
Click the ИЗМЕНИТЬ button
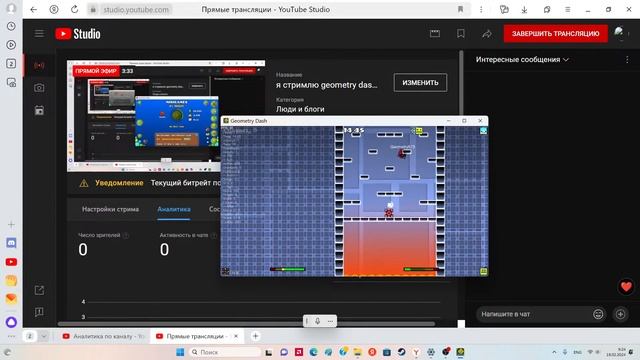[x=420, y=82]
